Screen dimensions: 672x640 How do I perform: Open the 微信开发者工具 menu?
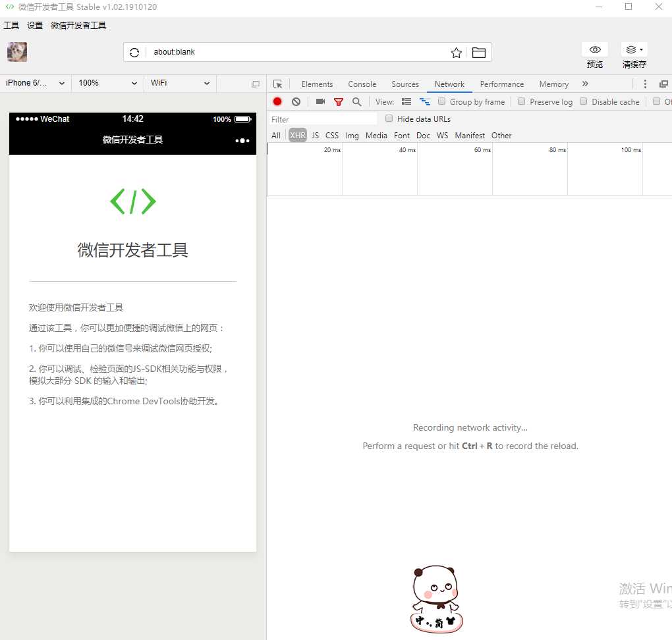point(78,25)
